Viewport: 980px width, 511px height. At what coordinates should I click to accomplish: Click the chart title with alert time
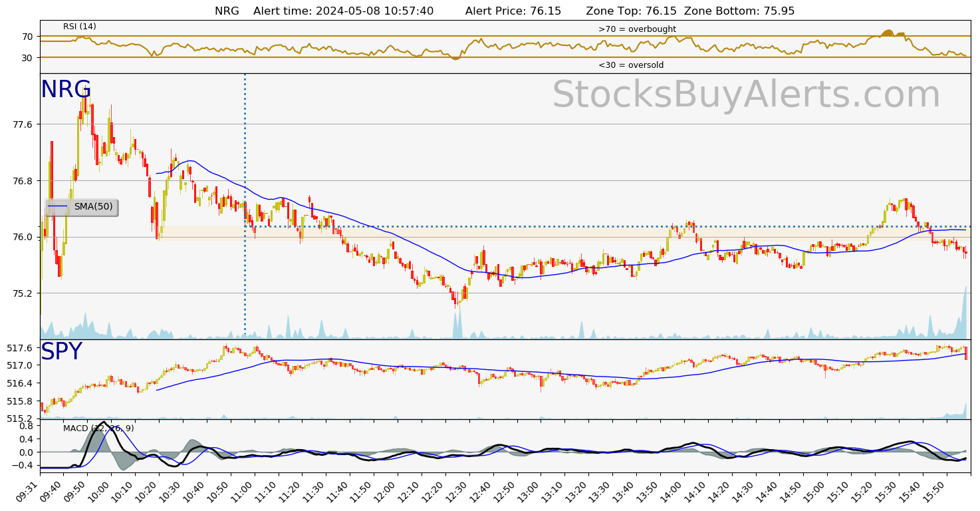pyautogui.click(x=505, y=11)
